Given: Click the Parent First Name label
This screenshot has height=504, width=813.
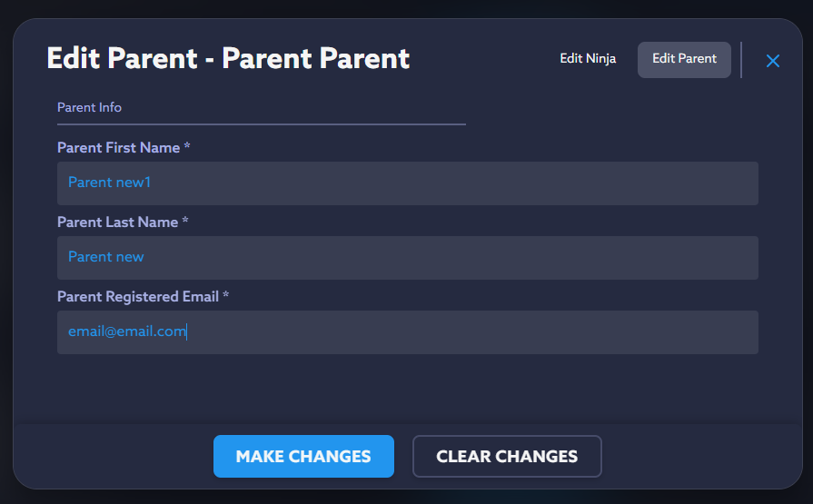Looking at the screenshot, I should tap(118, 147).
